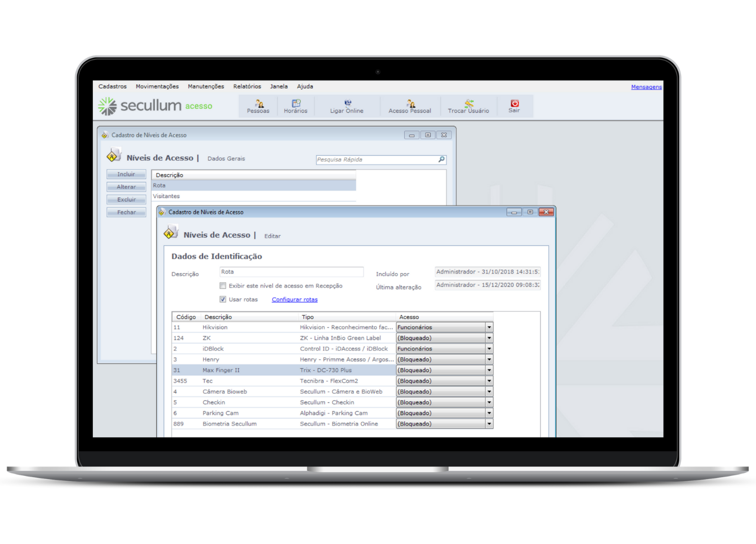Click the Trocar Usuário icon

point(468,106)
